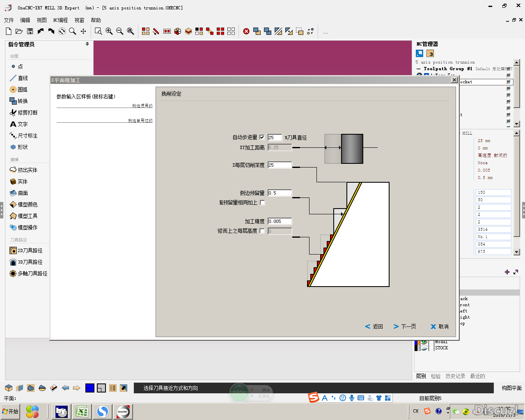The image size is (525, 420).
Task: Create a new file from toolbar
Action: pos(9,31)
